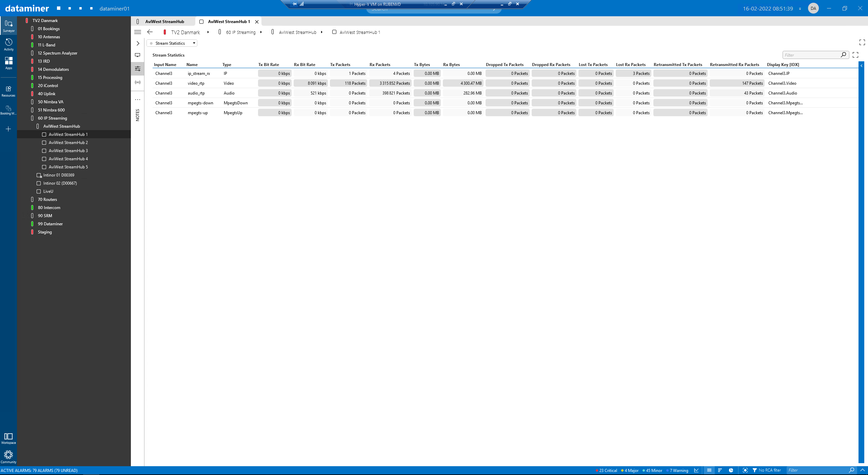Show alarm trend graph icon in footer
This screenshot has height=475, width=868.
click(696, 470)
